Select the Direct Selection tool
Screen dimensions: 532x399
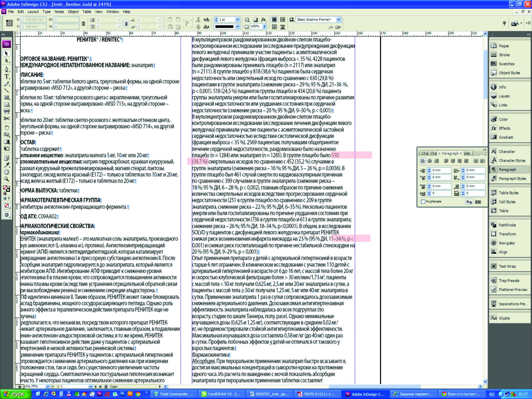coord(7,60)
